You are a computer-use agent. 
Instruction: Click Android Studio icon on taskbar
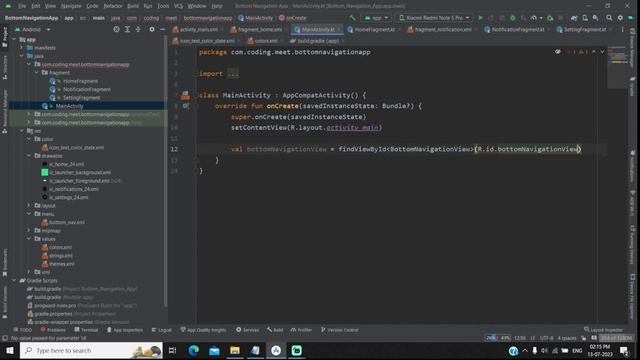tap(276, 350)
